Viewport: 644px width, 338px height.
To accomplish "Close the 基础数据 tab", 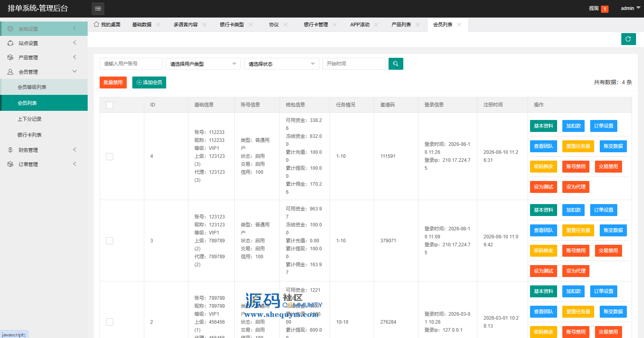I will tap(158, 25).
